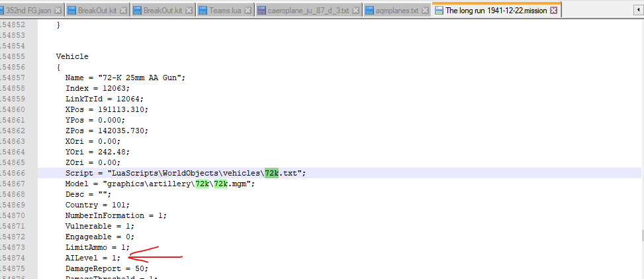Click line number 54874 in the margin
Screen dimensions: 644x279
tap(13, 258)
